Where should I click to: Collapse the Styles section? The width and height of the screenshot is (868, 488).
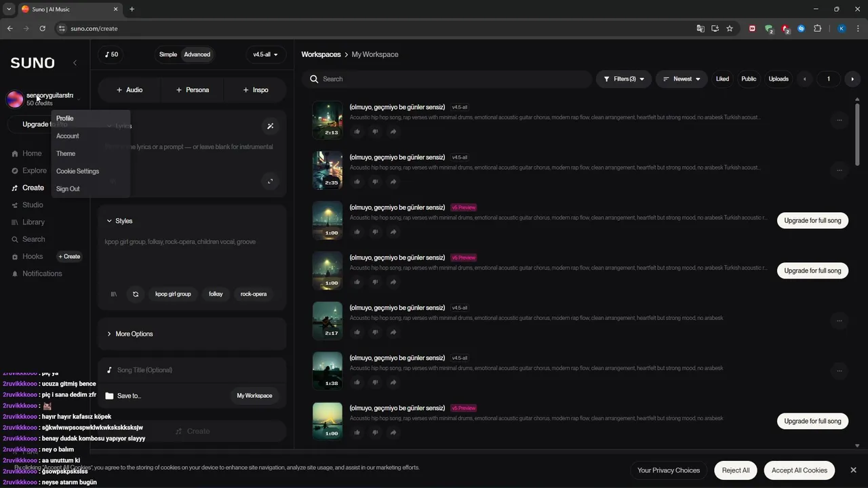pyautogui.click(x=119, y=221)
